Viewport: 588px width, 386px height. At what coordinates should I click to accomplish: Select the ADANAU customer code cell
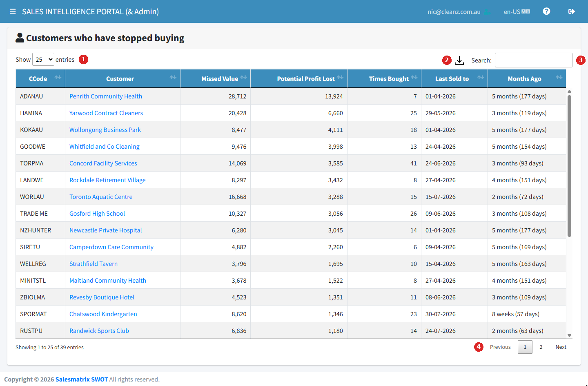[x=40, y=96]
